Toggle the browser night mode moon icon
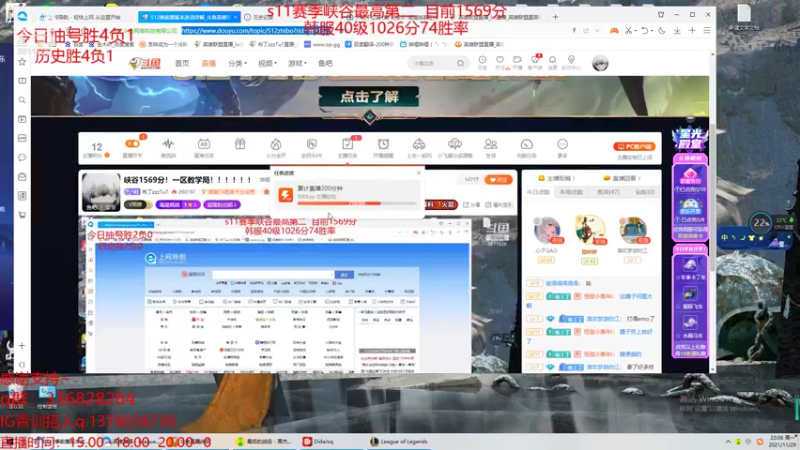This screenshot has width=800, height=450. (662, 31)
